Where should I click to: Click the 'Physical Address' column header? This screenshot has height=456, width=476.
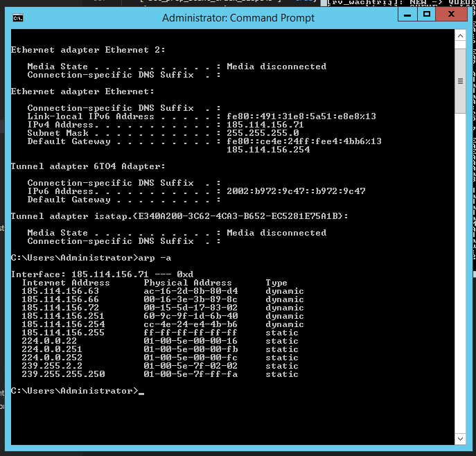[188, 283]
